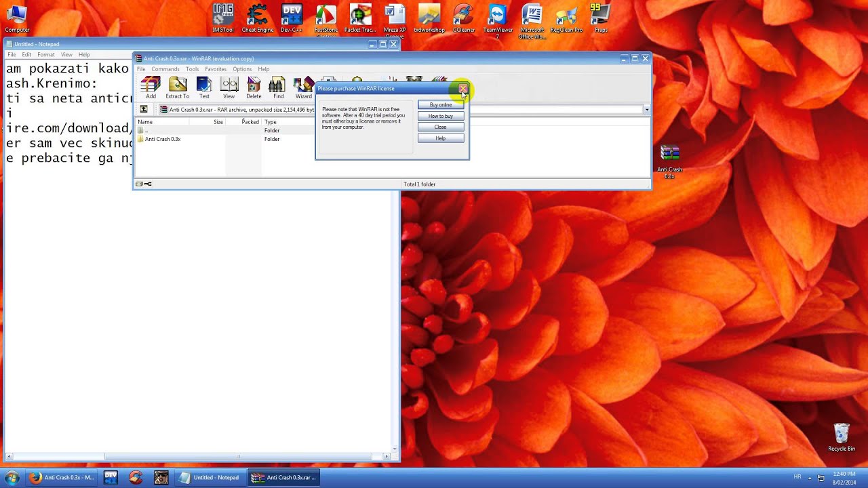868x488 pixels.
Task: Open WinRAR Options menu
Action: coord(242,69)
